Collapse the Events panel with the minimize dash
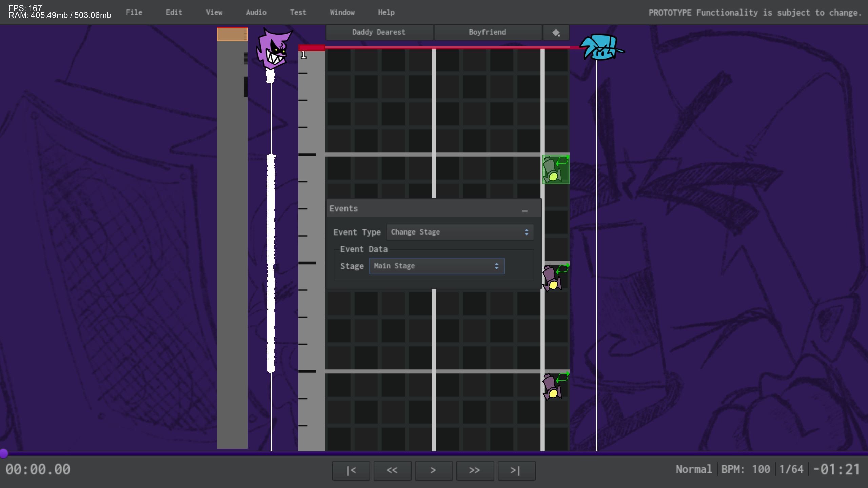The width and height of the screenshot is (868, 488). tap(525, 210)
